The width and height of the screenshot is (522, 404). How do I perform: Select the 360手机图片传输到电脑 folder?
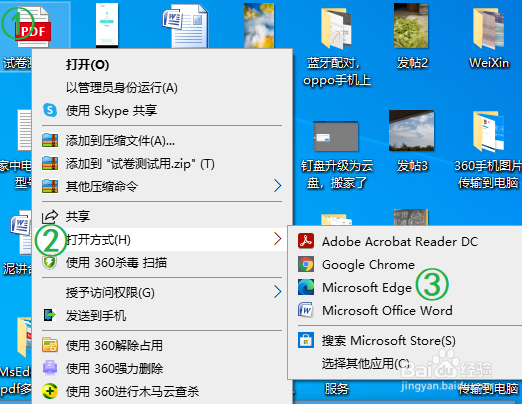[x=489, y=131]
